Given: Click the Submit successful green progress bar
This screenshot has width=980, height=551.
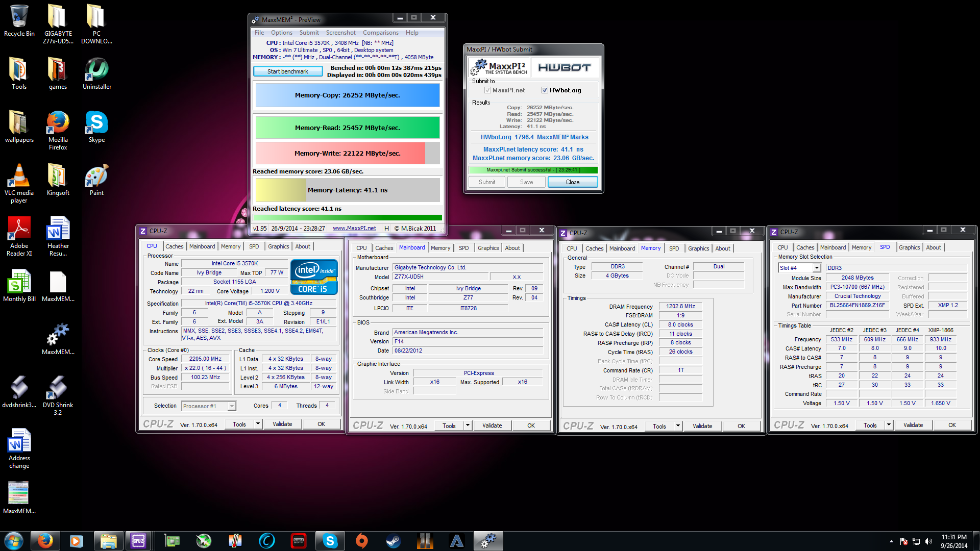Looking at the screenshot, I should tap(533, 170).
